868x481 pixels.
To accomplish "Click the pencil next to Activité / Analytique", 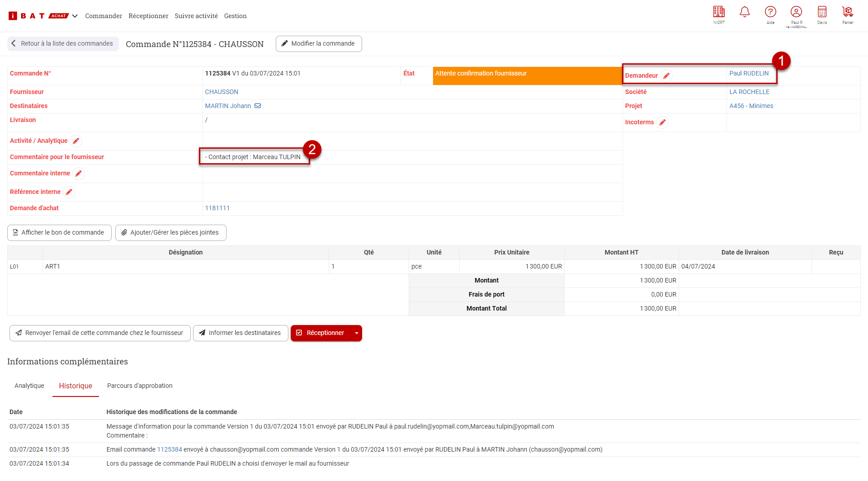I will (76, 141).
